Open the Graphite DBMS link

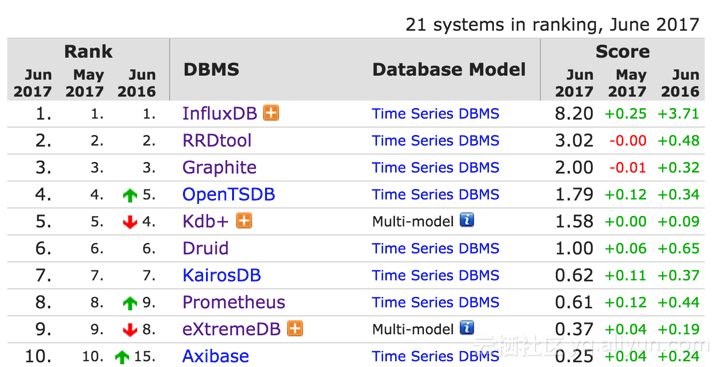219,168
